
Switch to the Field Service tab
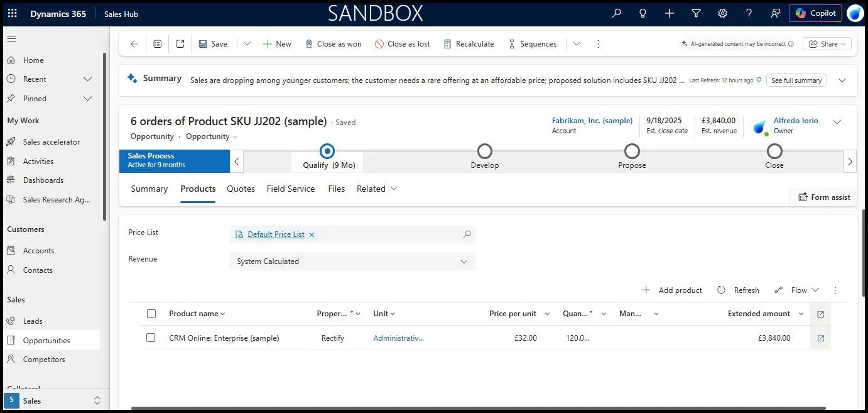291,189
